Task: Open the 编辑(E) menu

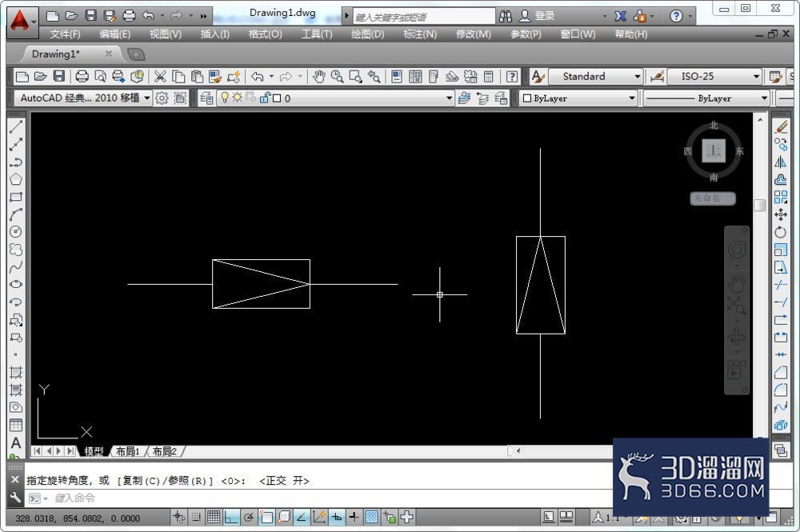Action: (114, 34)
